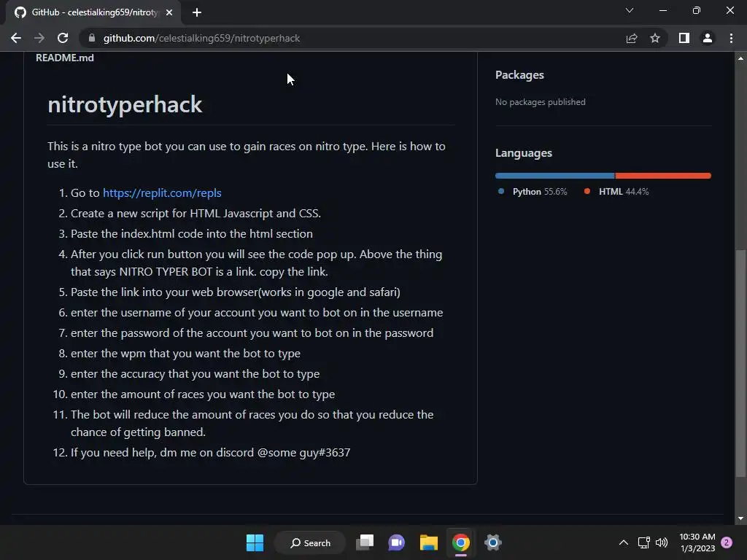
Task: Open the Windows Start menu
Action: tap(255, 542)
